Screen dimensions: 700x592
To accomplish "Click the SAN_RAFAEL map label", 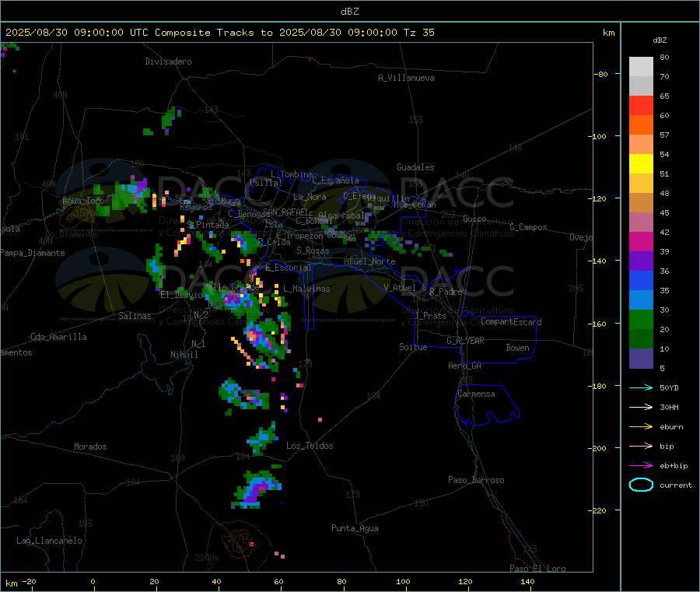I will click(x=285, y=212).
